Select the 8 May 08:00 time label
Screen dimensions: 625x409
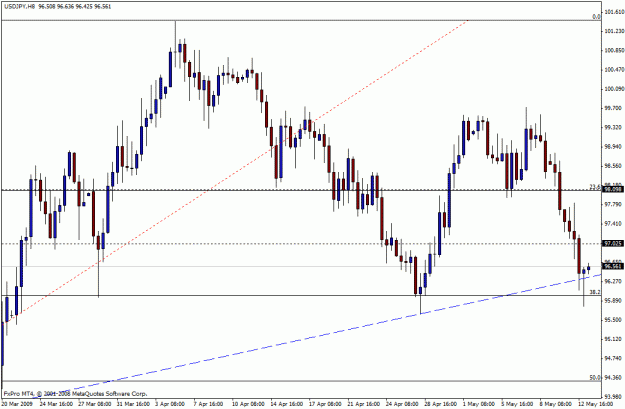coord(555,404)
